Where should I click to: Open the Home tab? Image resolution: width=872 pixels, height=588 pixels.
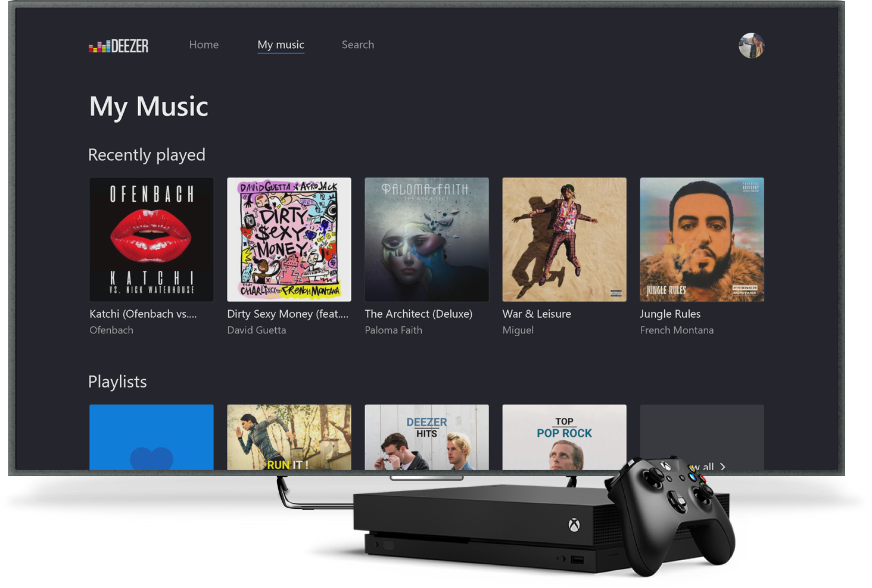click(x=204, y=45)
